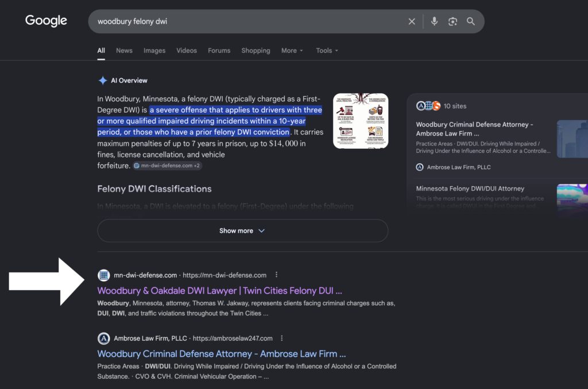Screen dimensions: 588x389
Task: Open options menu for Ambrose Law Firm result
Action: point(281,338)
